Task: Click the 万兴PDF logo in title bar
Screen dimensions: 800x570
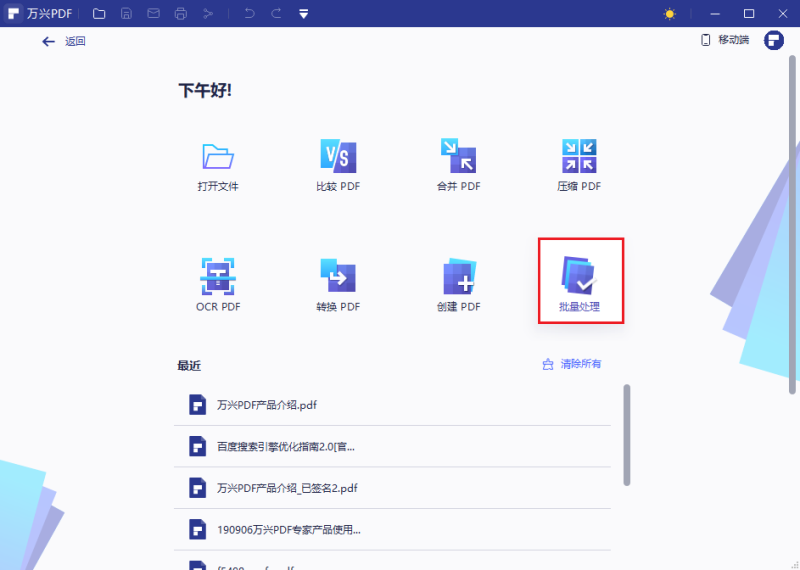Action: [13, 13]
